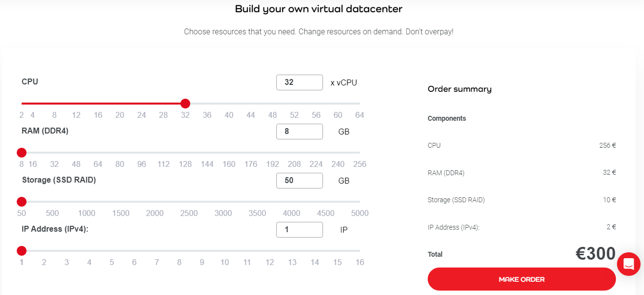Click the Components label in order summary
This screenshot has width=644, height=295.
(447, 118)
